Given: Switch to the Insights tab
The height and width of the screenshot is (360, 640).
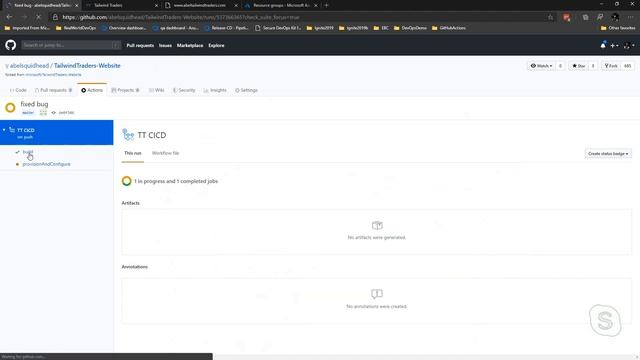Looking at the screenshot, I should pos(215,90).
